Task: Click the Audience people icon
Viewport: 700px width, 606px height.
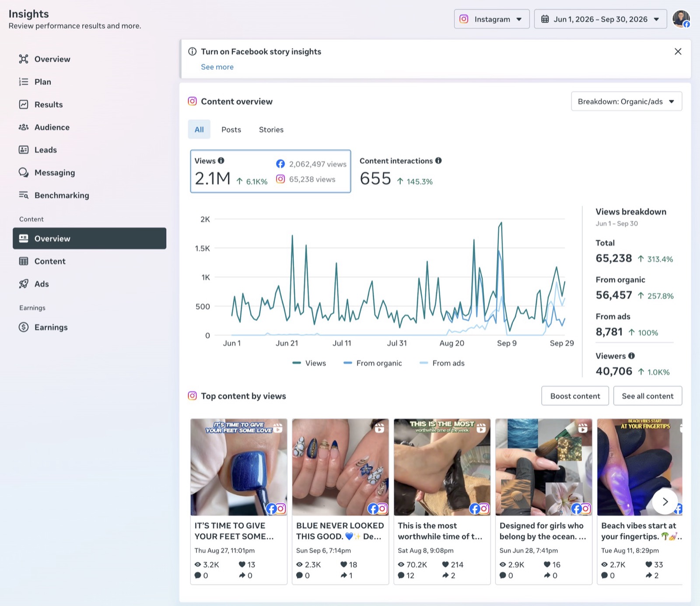Action: 24,127
